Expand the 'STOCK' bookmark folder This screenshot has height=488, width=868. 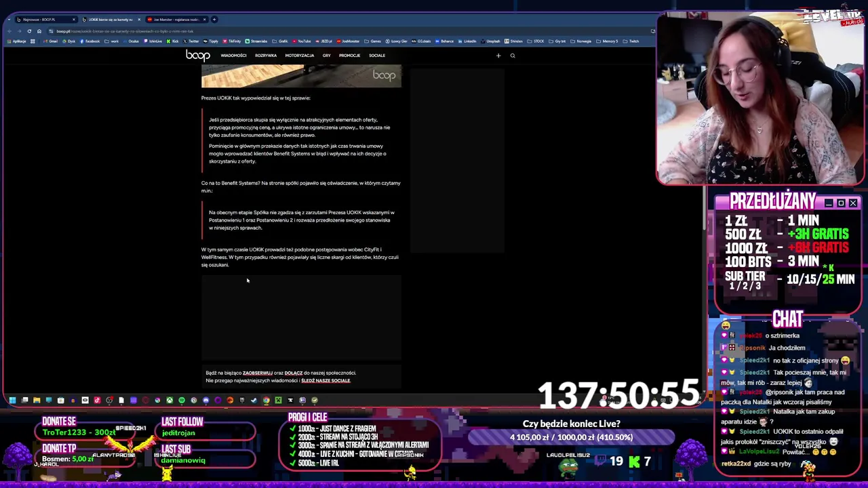point(536,41)
